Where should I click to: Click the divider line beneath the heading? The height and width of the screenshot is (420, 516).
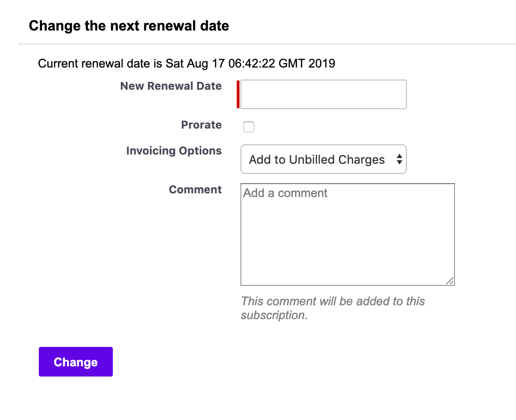266,44
